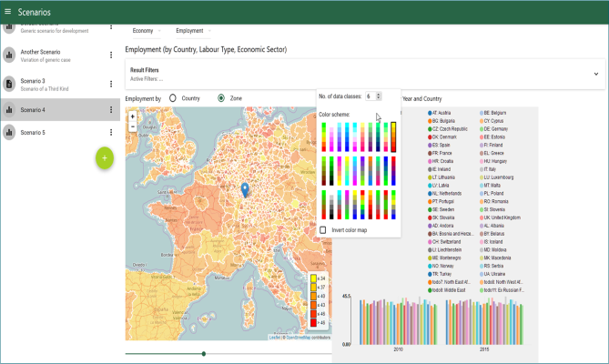Viewport: 609px width, 364px height.
Task: Click the AT: Austria legend dot
Action: point(430,113)
